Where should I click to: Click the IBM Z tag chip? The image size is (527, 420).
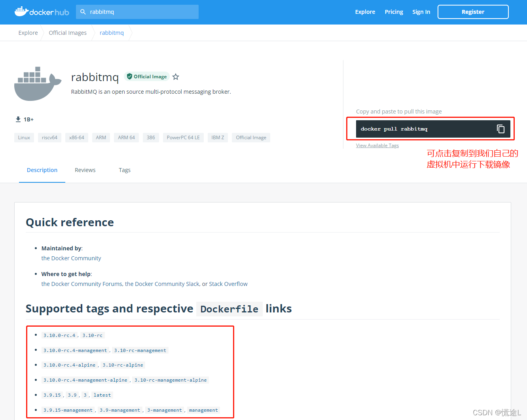click(218, 138)
